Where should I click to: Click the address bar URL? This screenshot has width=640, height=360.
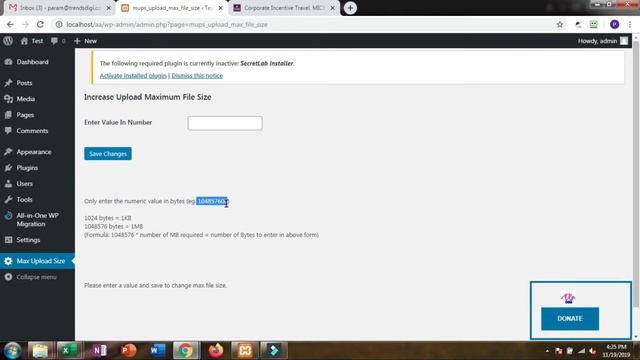tap(167, 24)
